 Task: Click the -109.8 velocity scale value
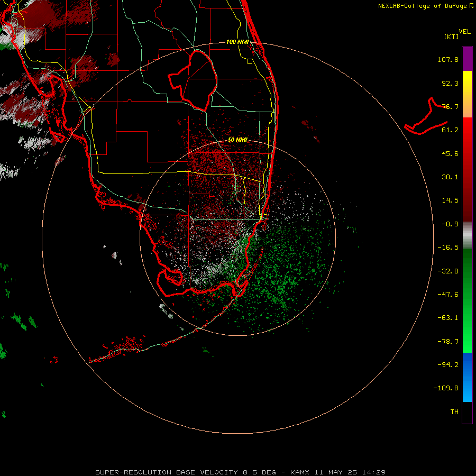point(446,388)
